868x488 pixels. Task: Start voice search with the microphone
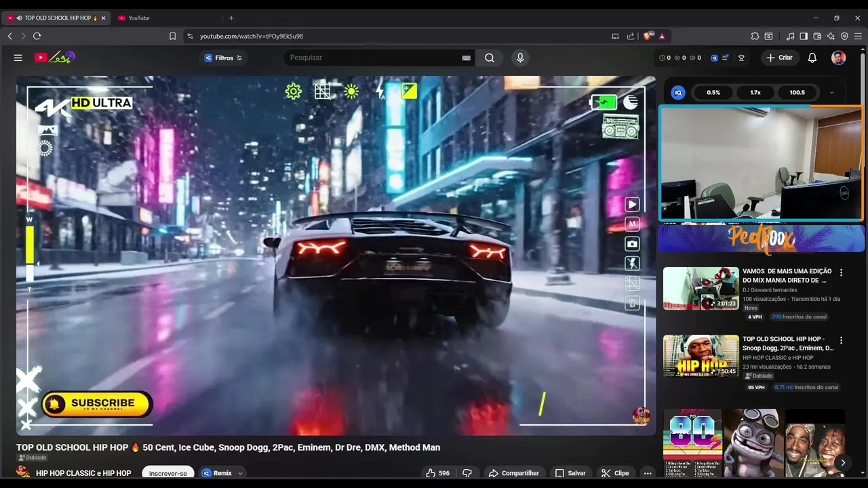[520, 58]
